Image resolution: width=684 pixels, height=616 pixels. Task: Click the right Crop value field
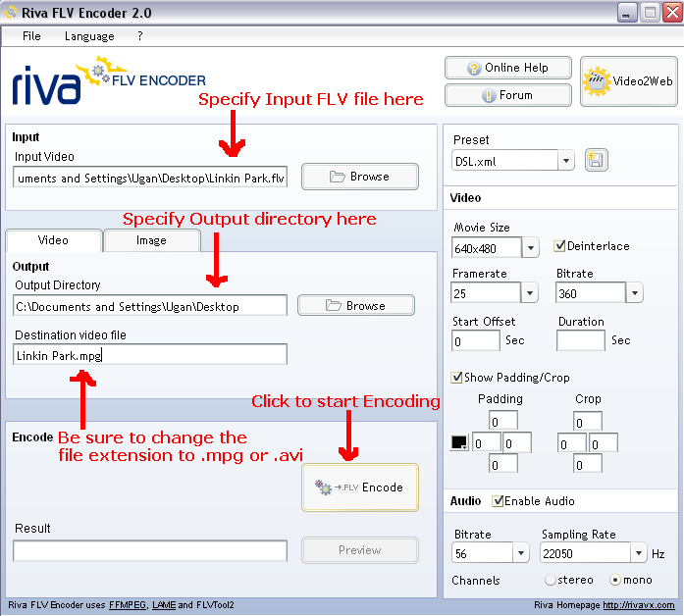coord(604,443)
